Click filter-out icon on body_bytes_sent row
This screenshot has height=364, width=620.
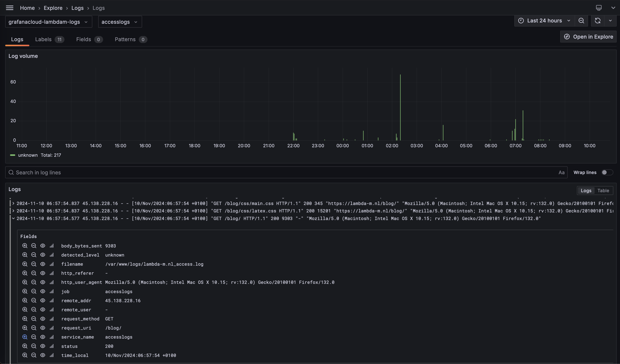click(34, 246)
